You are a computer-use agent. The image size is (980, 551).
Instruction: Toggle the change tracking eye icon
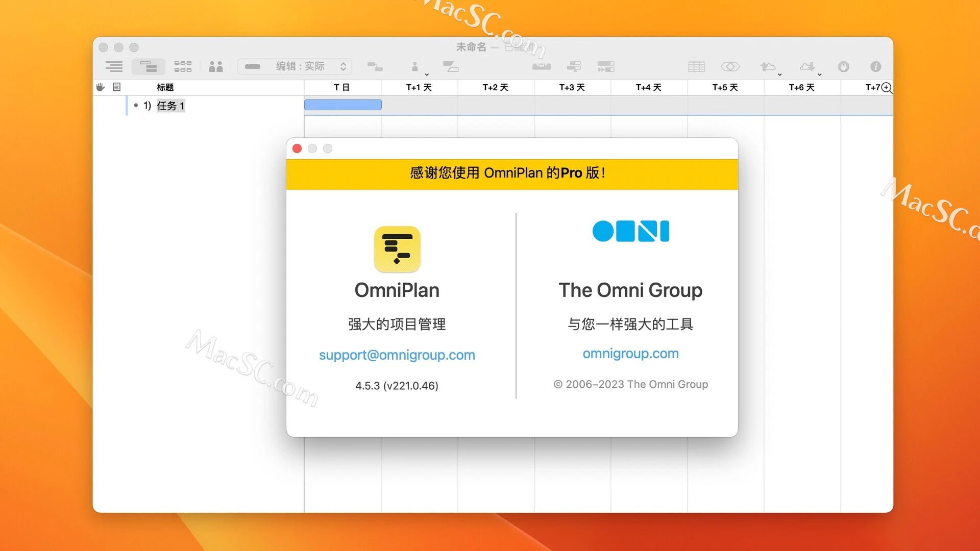[730, 66]
